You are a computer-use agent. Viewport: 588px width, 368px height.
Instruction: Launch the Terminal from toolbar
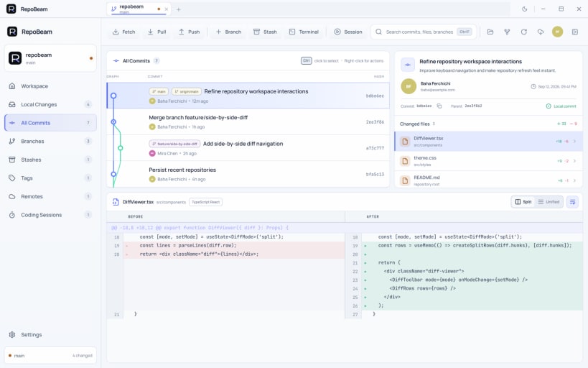tap(304, 32)
